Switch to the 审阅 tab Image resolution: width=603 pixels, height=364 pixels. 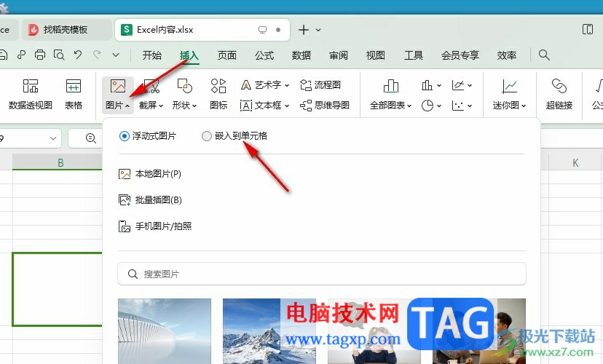[339, 55]
